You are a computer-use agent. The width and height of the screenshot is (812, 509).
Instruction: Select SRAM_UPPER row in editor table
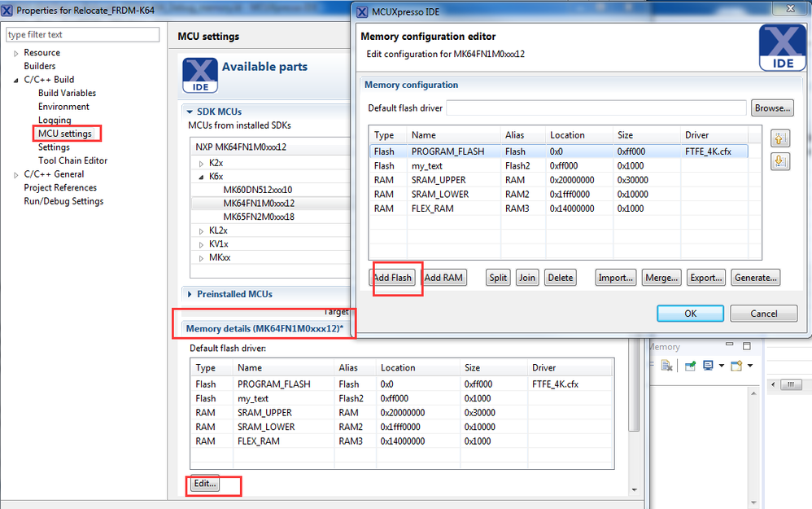point(558,180)
